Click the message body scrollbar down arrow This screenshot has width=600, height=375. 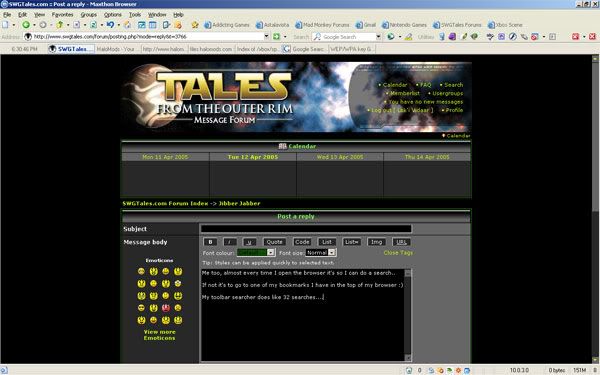click(x=408, y=358)
